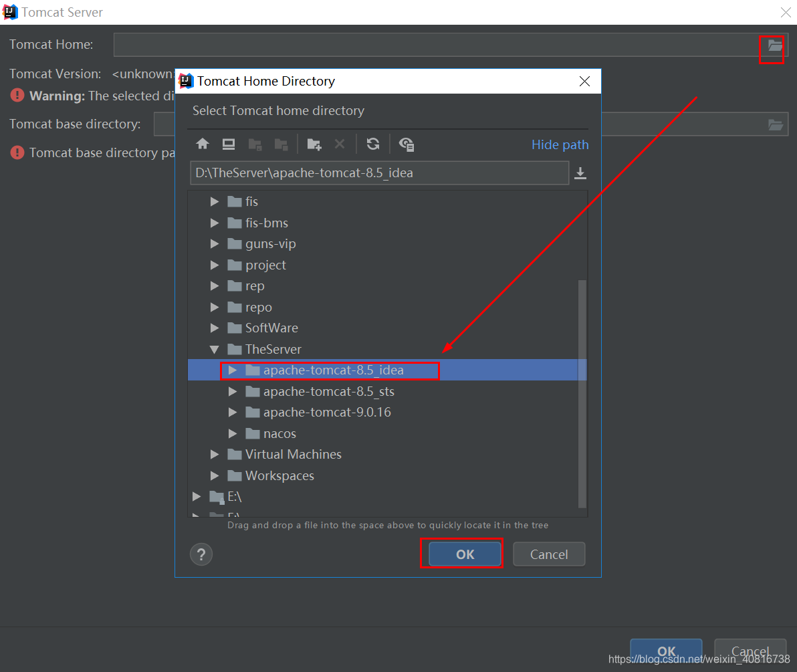Expand the project folder
Screen dimensions: 797x672
(x=215, y=265)
